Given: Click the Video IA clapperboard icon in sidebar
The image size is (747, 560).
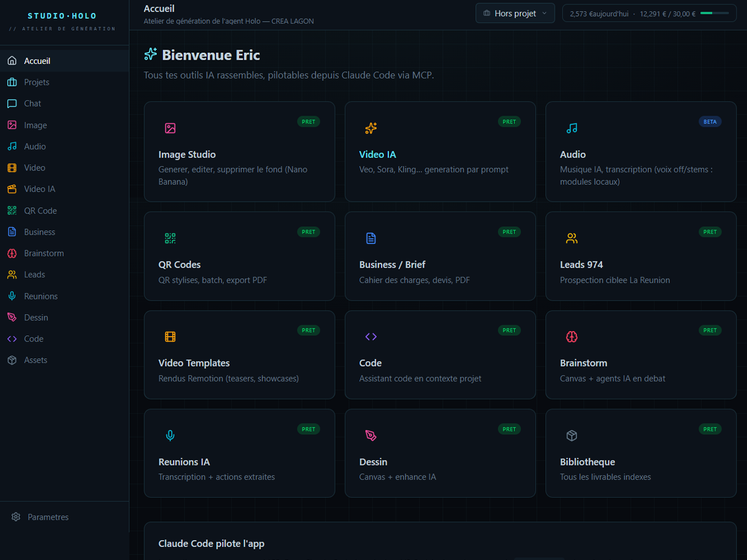Looking at the screenshot, I should pos(12,189).
